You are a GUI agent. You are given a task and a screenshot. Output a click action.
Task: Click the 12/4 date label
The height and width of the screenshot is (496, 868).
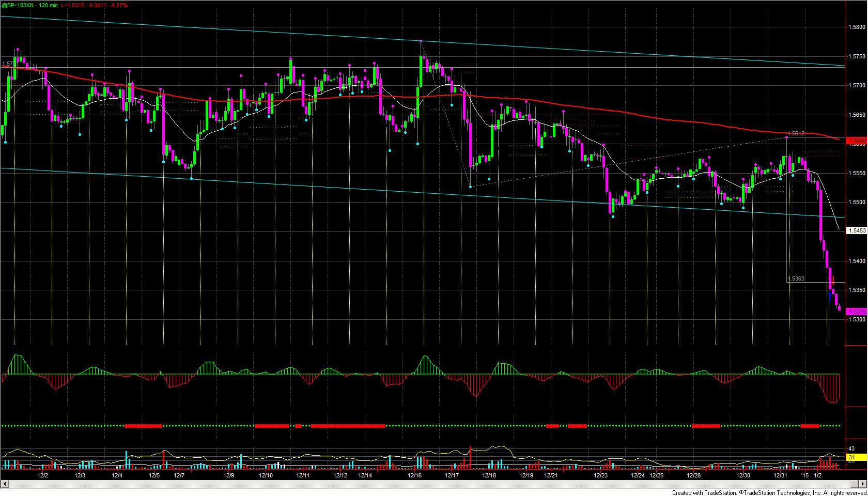click(x=117, y=475)
